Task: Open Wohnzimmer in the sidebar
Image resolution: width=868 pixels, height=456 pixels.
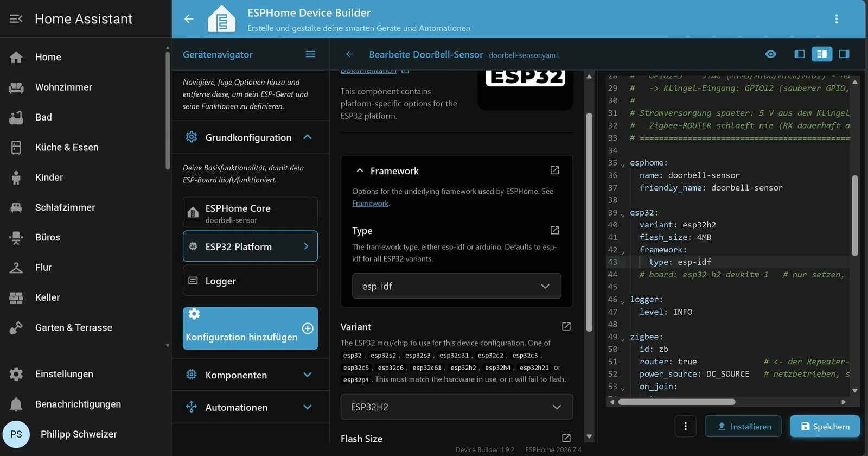Action: click(x=82, y=87)
